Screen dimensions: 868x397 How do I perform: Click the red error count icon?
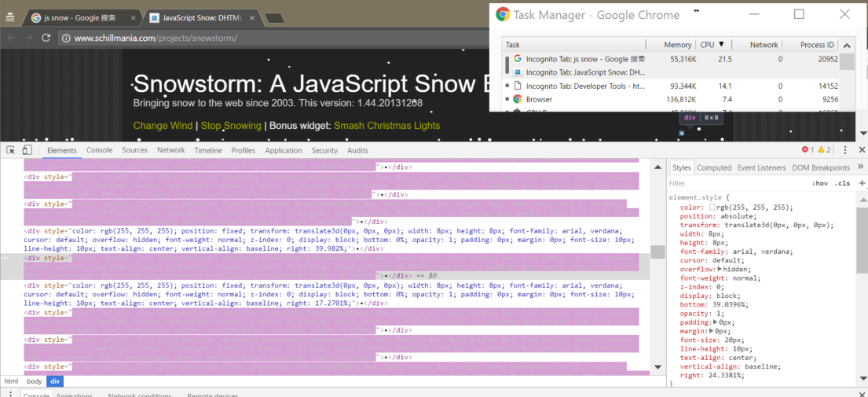click(x=805, y=150)
